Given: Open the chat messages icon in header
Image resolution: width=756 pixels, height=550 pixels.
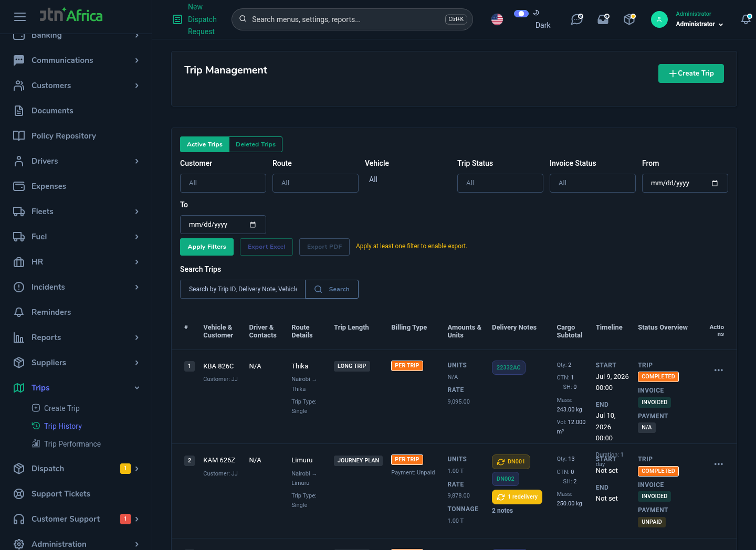Looking at the screenshot, I should (x=577, y=19).
